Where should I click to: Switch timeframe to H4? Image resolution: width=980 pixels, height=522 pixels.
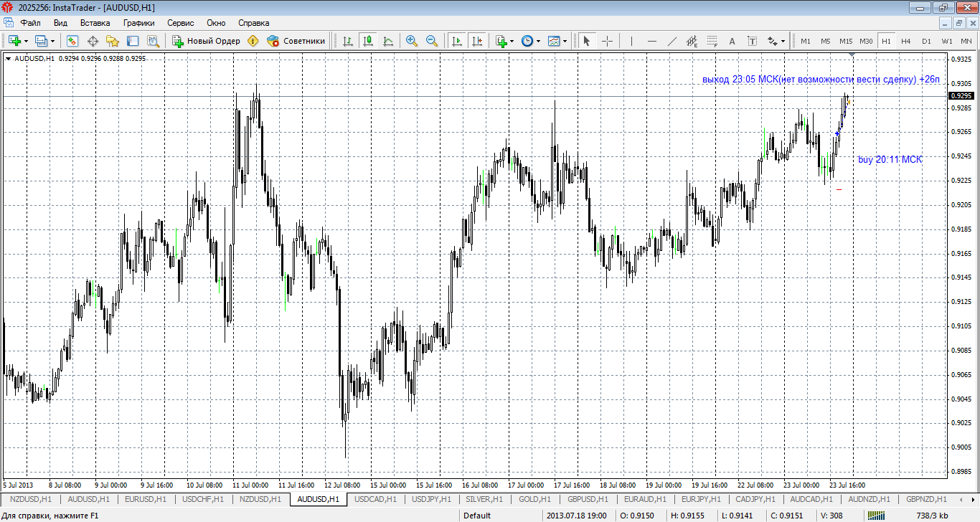point(906,41)
